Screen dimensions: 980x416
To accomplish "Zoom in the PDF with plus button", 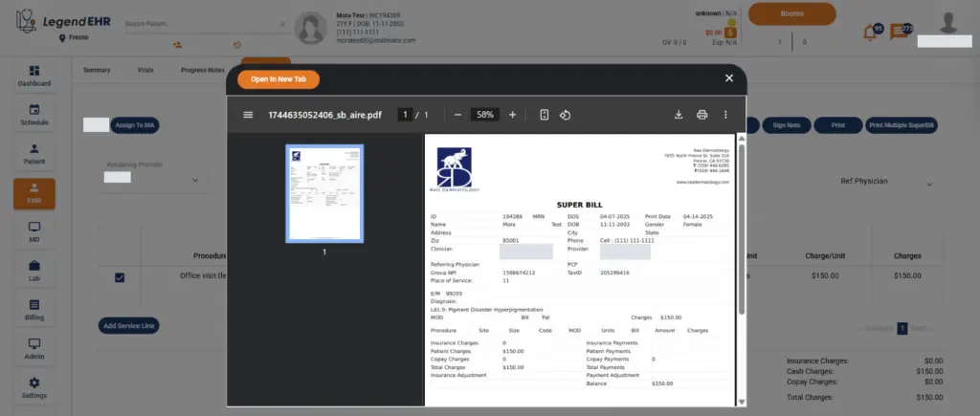I will [512, 115].
